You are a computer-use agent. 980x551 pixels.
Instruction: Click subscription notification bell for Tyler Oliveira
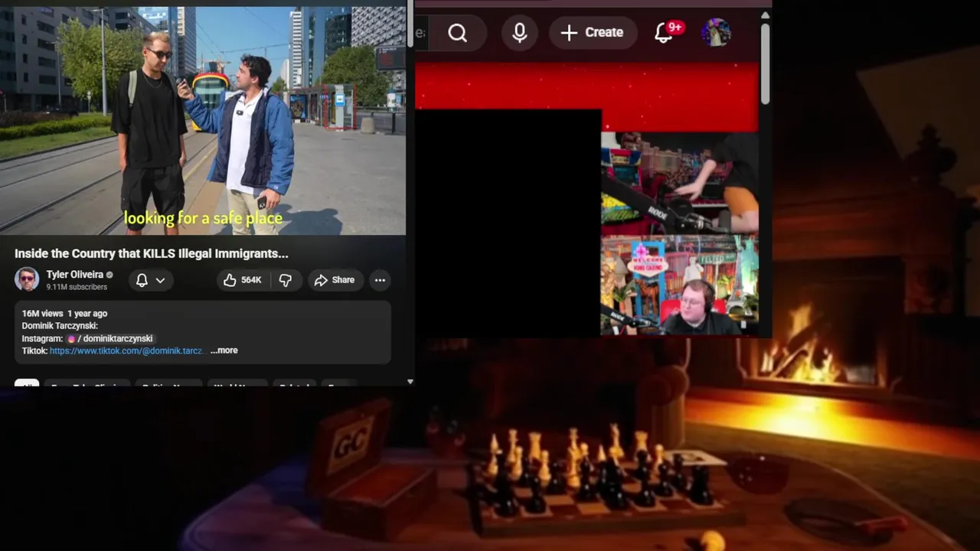(142, 280)
